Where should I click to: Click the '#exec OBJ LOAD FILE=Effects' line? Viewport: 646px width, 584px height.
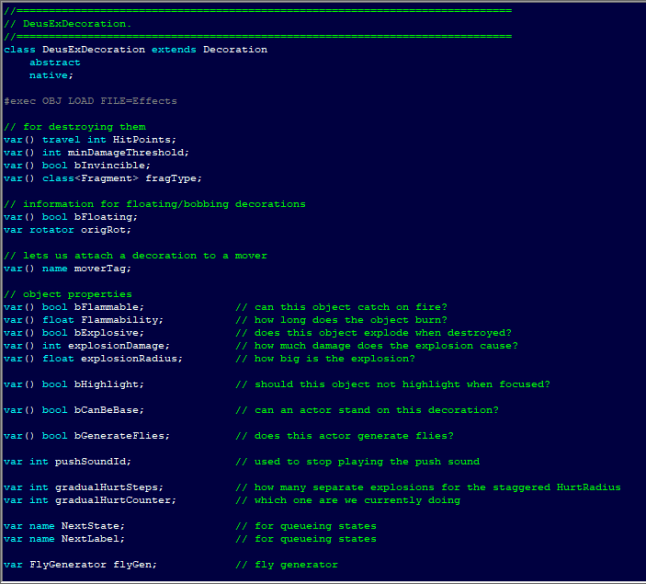click(x=90, y=101)
